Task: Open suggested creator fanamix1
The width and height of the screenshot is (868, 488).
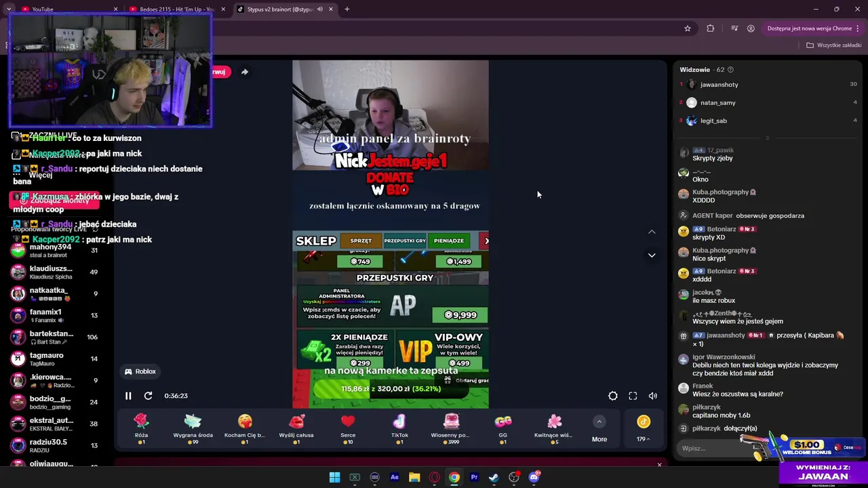Action: (x=56, y=316)
